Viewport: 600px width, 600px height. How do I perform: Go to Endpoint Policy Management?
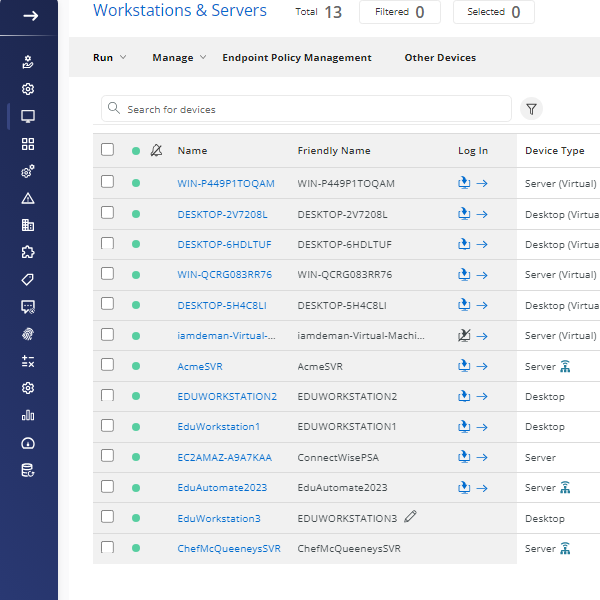point(297,58)
